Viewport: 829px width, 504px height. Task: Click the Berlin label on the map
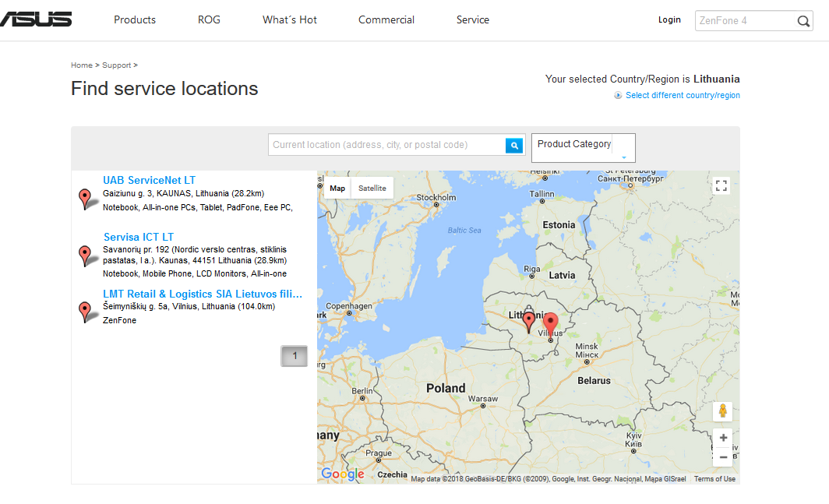click(x=362, y=391)
